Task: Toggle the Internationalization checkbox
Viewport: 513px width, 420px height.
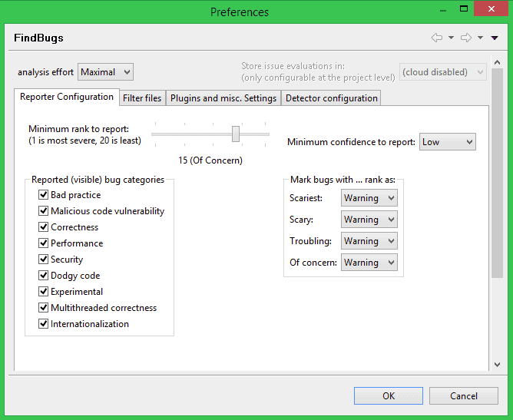Action: [x=44, y=324]
